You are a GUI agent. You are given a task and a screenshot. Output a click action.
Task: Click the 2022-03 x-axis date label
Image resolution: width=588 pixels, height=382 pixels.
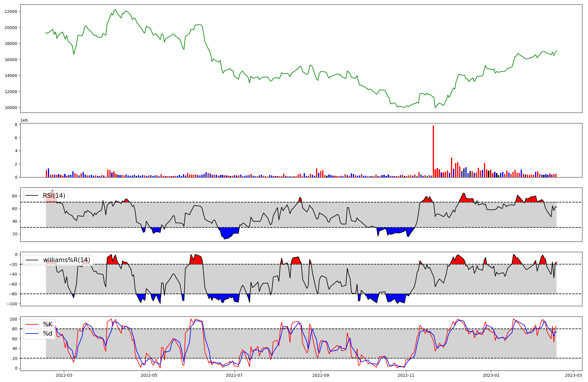pos(64,375)
